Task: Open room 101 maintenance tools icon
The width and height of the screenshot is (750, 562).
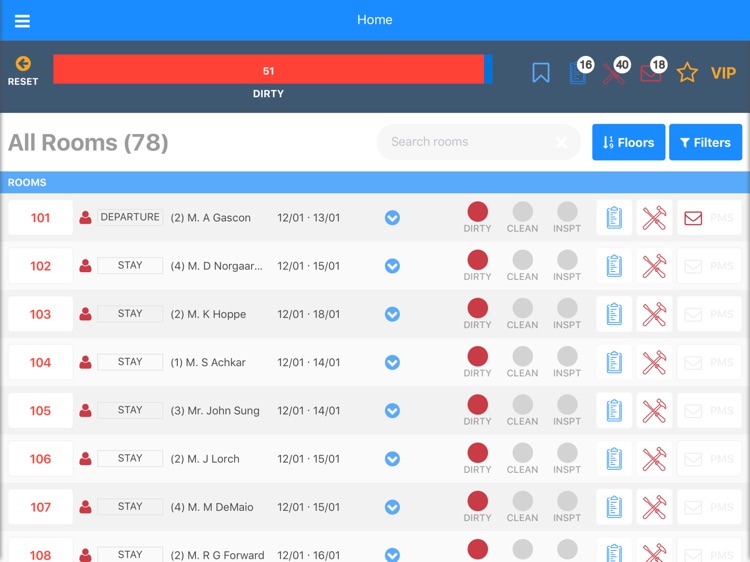Action: [654, 218]
